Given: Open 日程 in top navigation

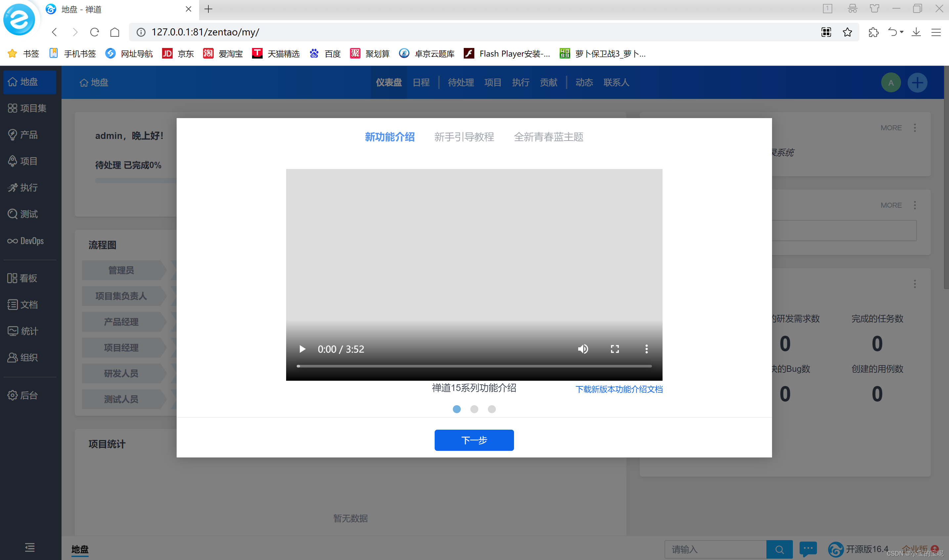Looking at the screenshot, I should (x=421, y=83).
